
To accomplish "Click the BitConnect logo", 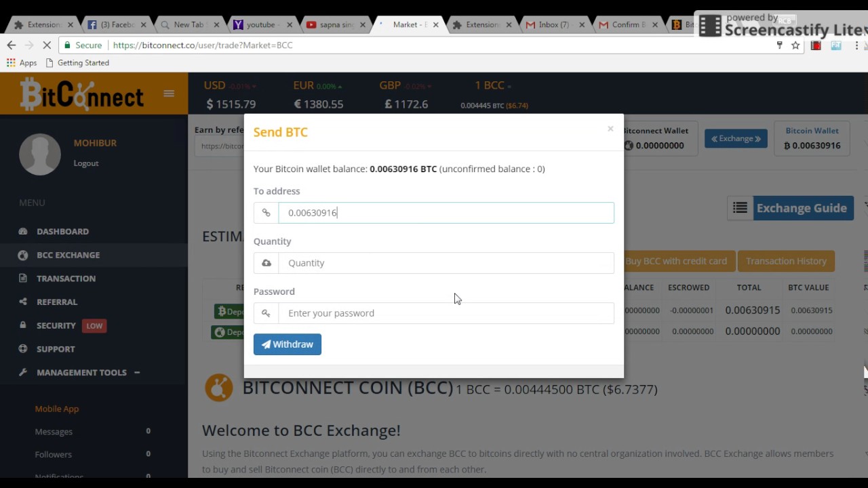I will 82,94.
